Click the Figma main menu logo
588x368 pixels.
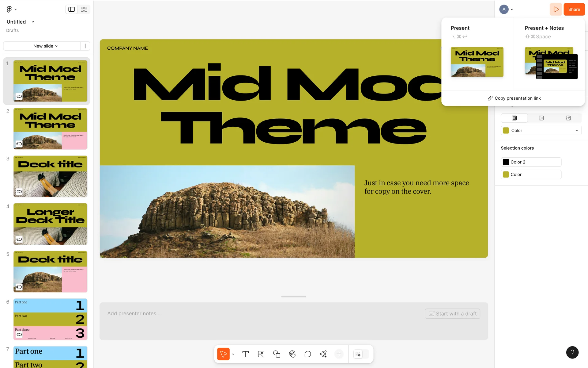coord(9,9)
